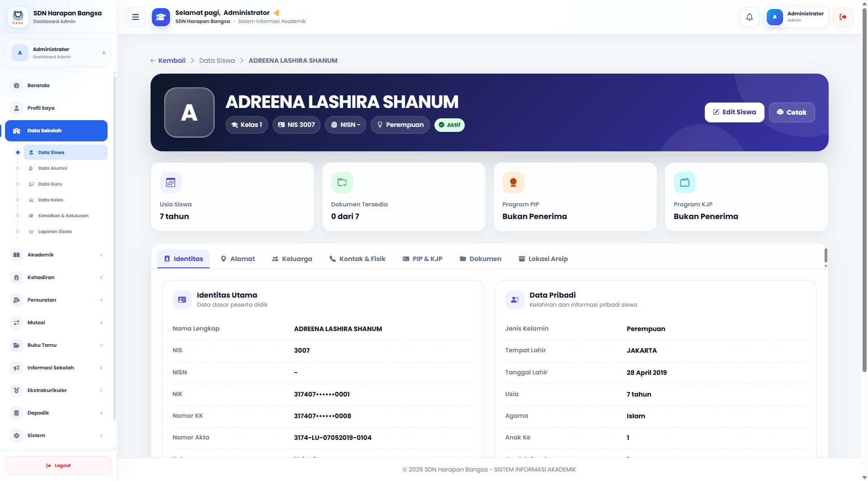Toggle the hamburger sidebar menu button

(x=135, y=17)
